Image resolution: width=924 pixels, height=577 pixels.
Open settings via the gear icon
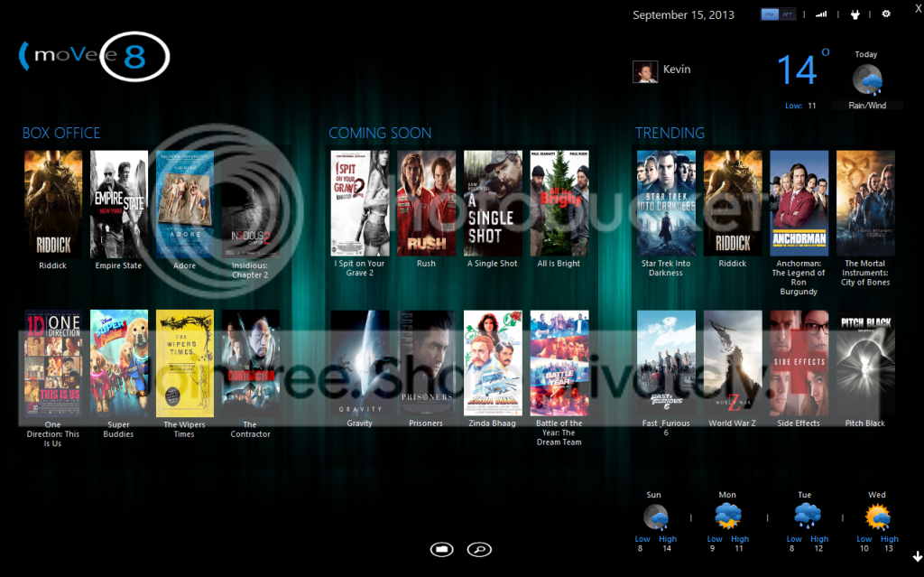(x=886, y=14)
